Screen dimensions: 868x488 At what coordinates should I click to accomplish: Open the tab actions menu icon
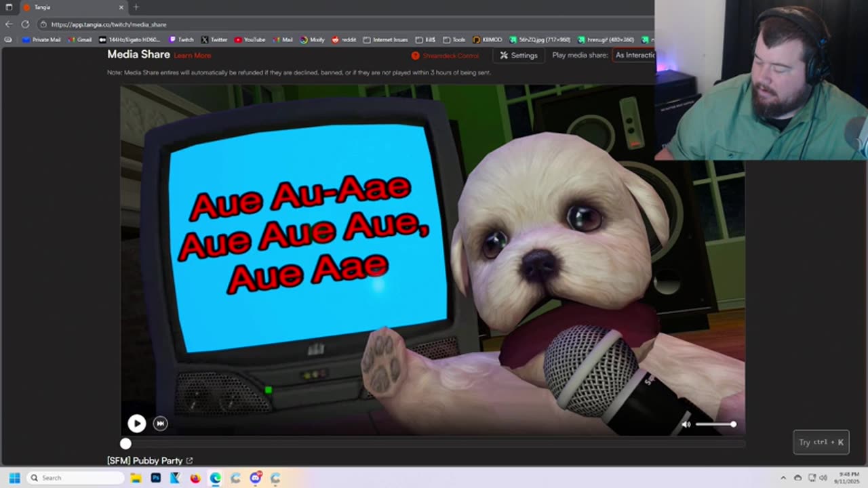9,7
